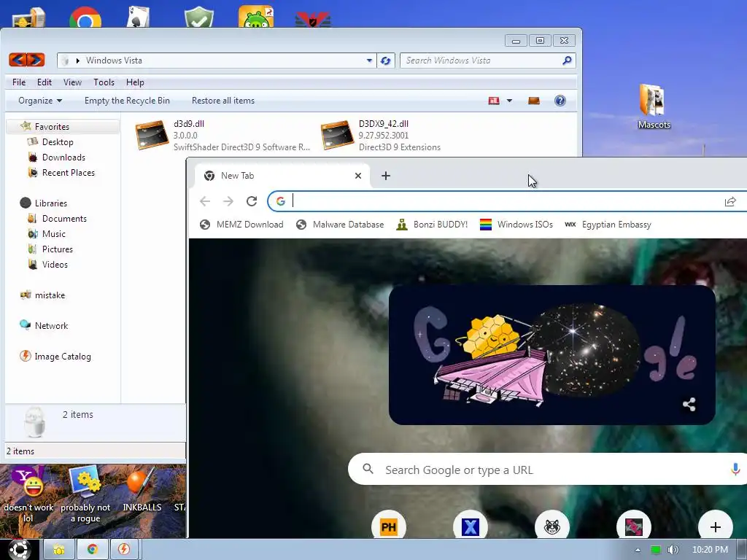Select the D3DX9_42.dll file
The image size is (747, 560).
click(381, 135)
